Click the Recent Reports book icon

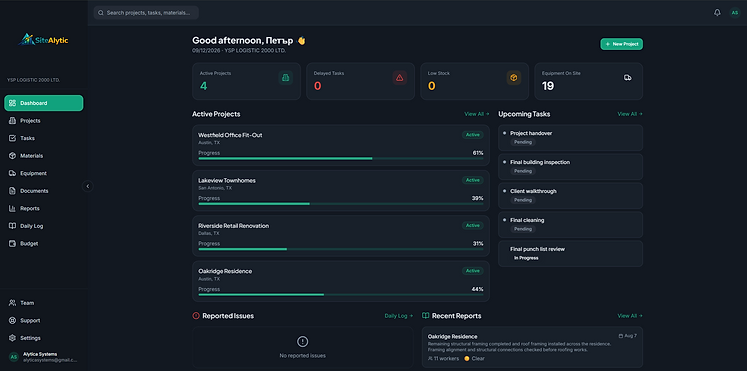tap(426, 316)
